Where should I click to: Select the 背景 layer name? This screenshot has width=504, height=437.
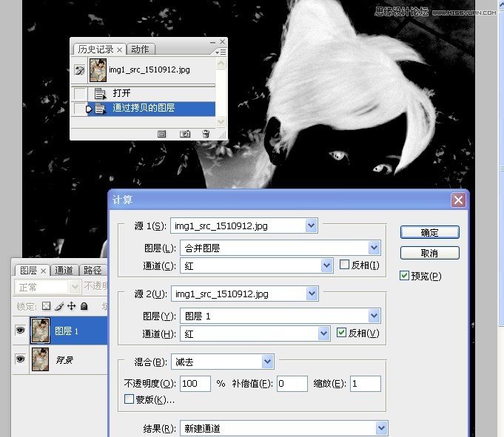pos(64,360)
